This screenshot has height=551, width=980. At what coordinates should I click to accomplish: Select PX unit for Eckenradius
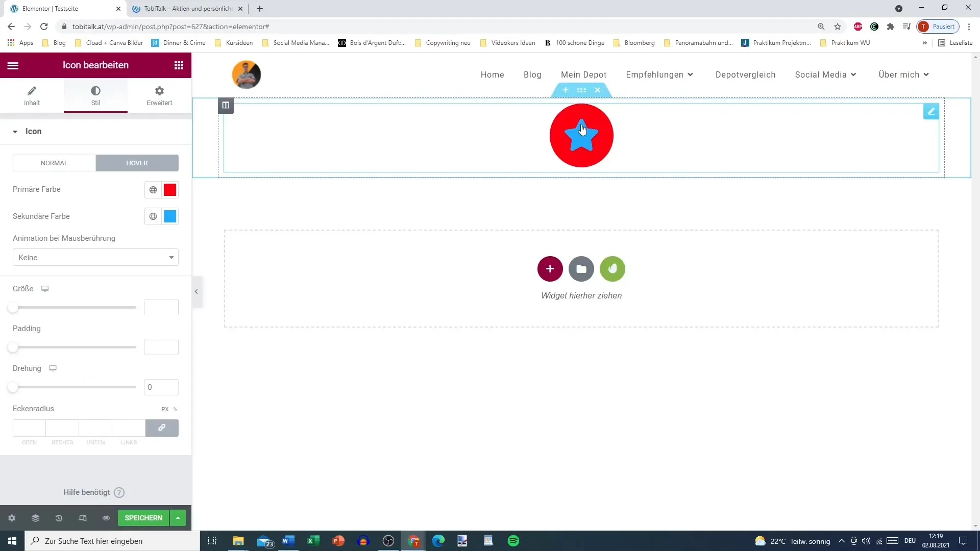pos(165,409)
